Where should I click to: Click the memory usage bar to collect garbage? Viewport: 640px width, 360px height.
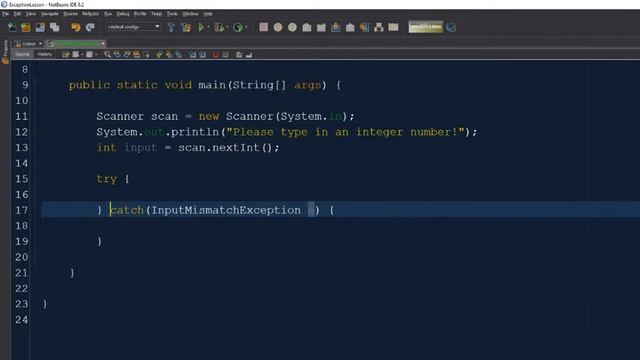coord(426,27)
